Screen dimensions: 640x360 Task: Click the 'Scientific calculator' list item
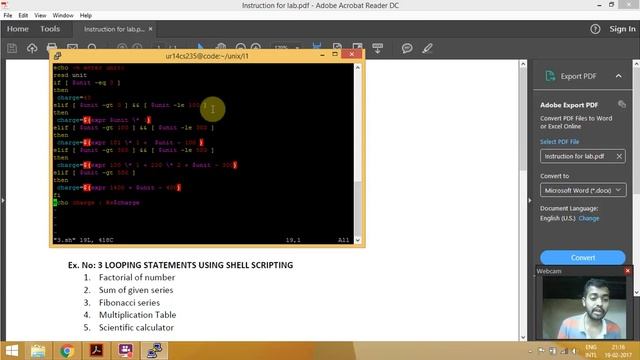[136, 328]
